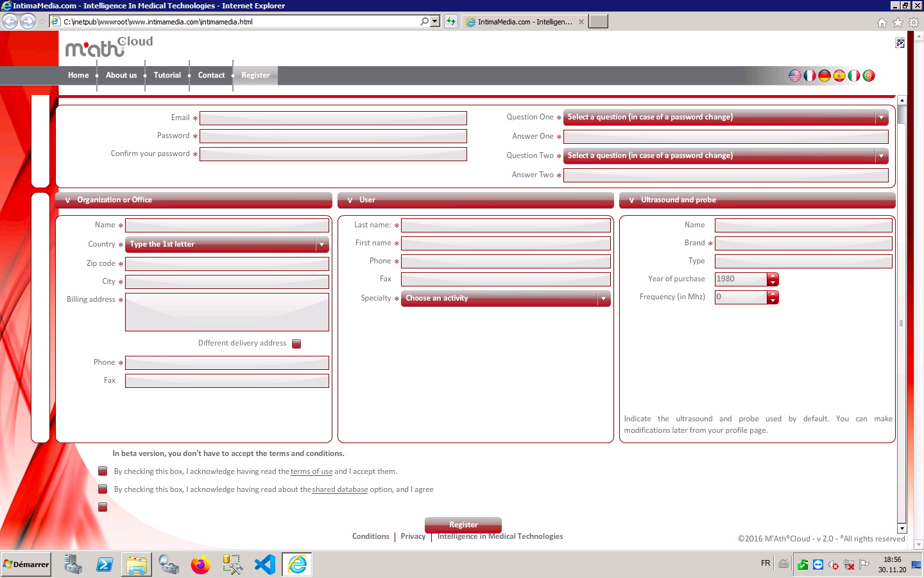924x578 pixels.
Task: Tick the shared database agreement checkbox
Action: (103, 489)
